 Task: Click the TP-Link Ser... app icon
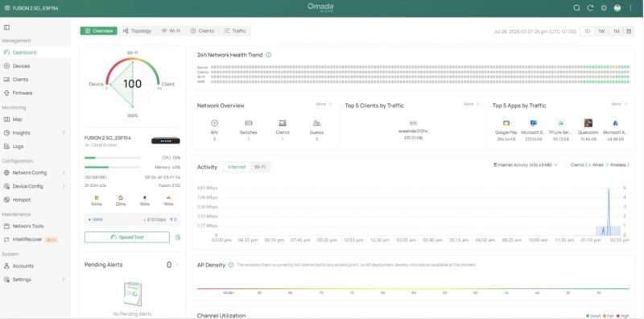click(560, 123)
